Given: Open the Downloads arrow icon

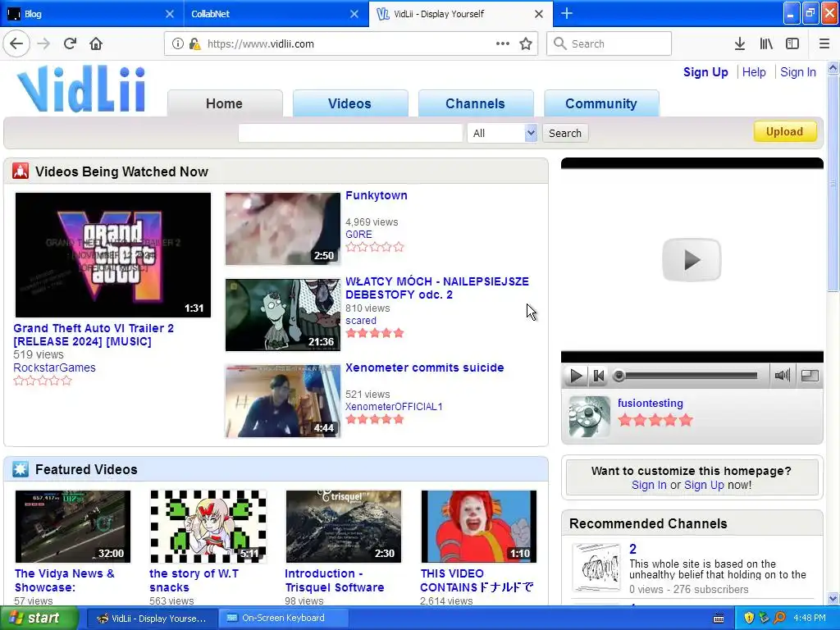Looking at the screenshot, I should pos(740,43).
